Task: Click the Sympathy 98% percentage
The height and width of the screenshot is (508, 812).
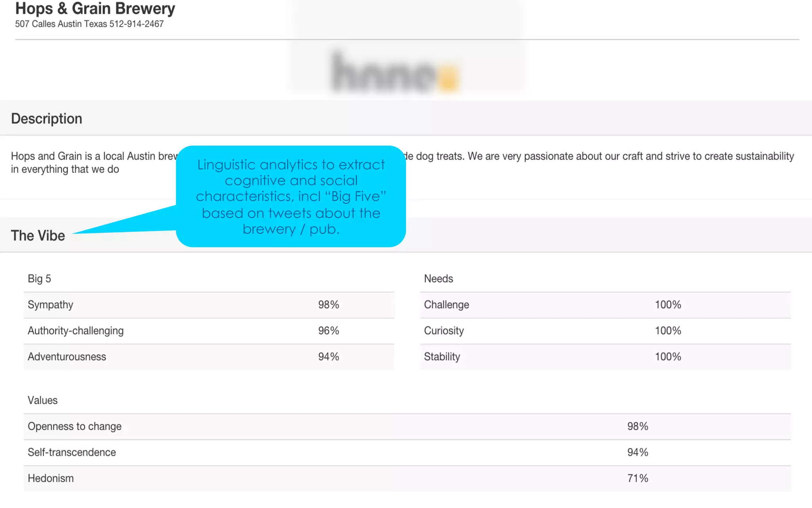Action: (328, 305)
